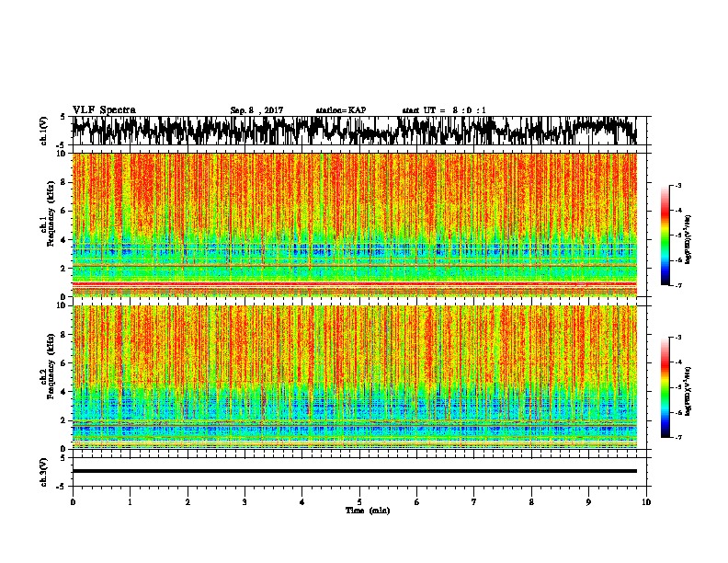728x563 pixels.
Task: Click the time axis tick label "3"
Action: (x=245, y=502)
